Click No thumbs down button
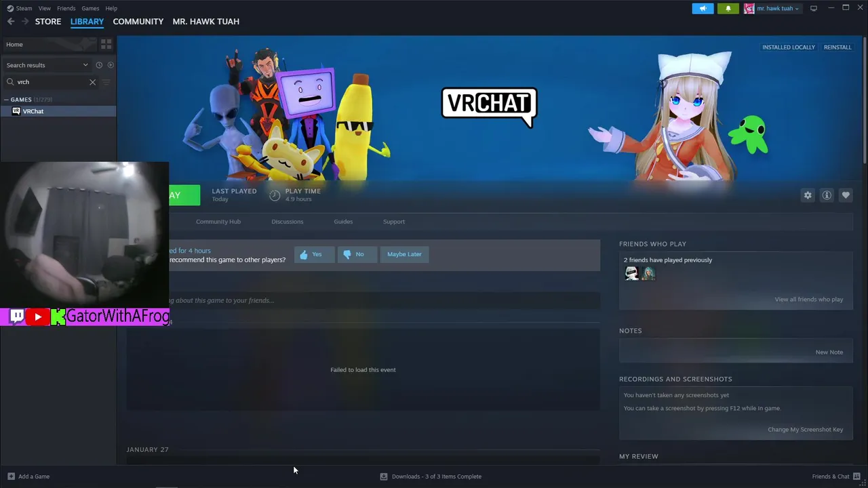The height and width of the screenshot is (488, 868). [357, 254]
